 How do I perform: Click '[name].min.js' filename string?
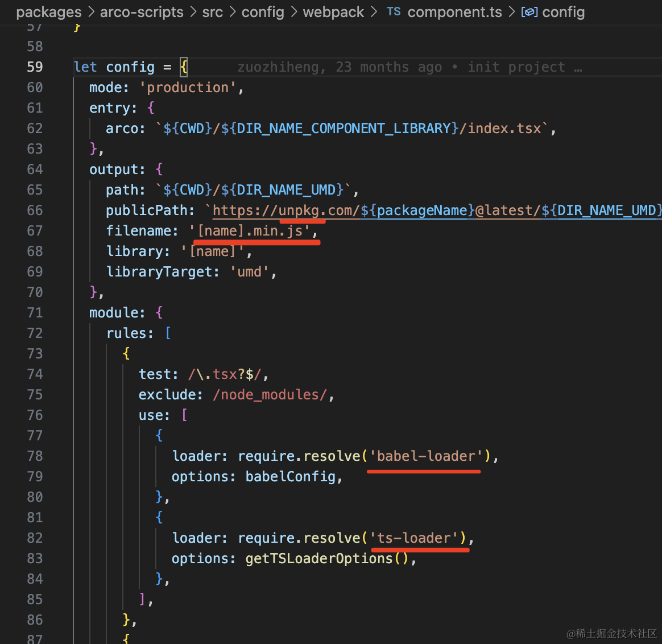tap(250, 231)
